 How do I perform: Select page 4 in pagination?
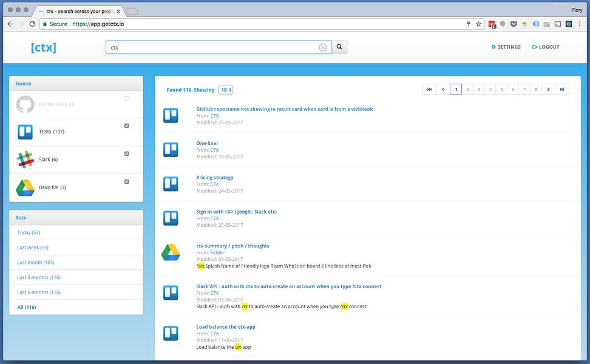point(490,90)
